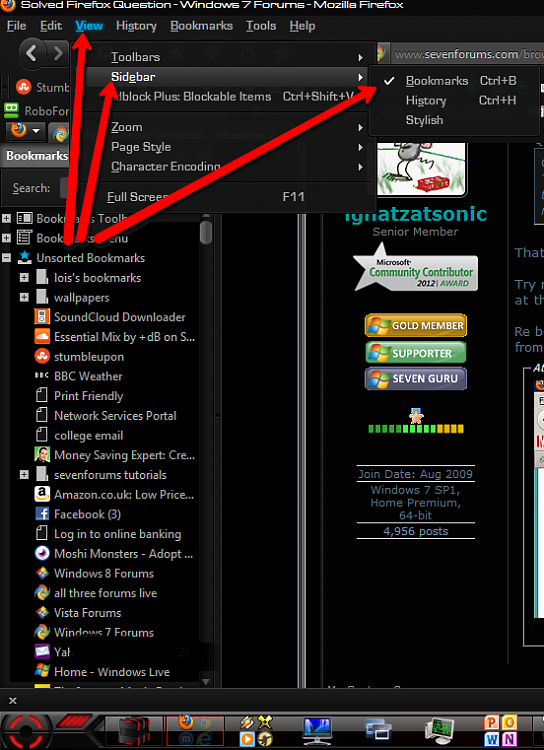Open the Edit menu

click(51, 26)
